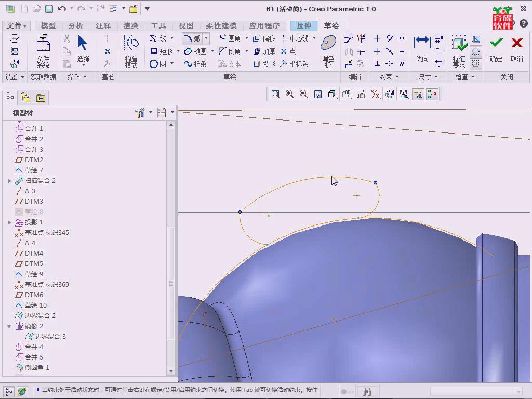Expand the 设置 (Setup) group dropdown
This screenshot has width=532, height=399.
pos(15,77)
